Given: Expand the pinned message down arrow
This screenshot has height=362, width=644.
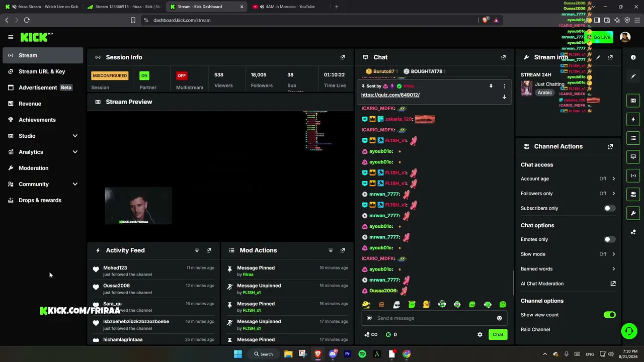Looking at the screenshot, I should coord(504,97).
